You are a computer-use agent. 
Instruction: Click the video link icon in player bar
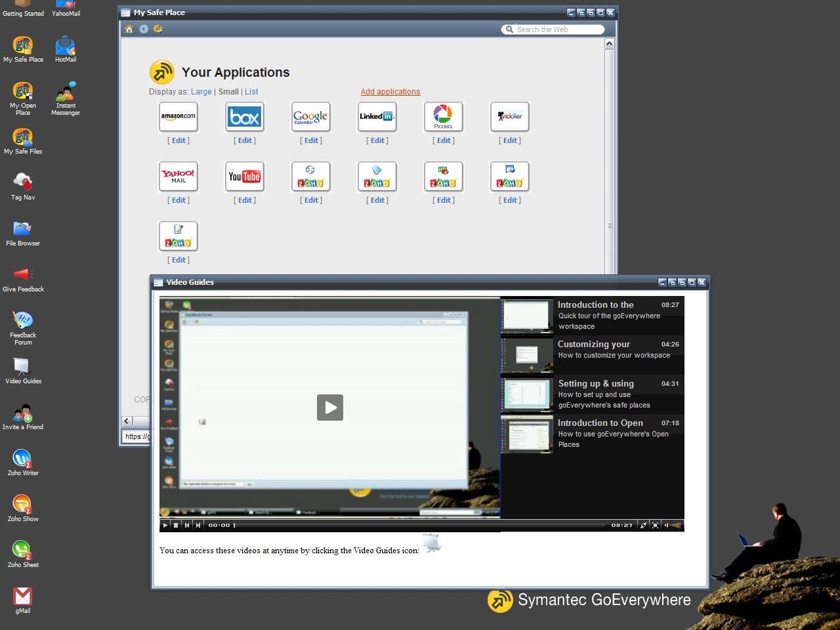(643, 525)
